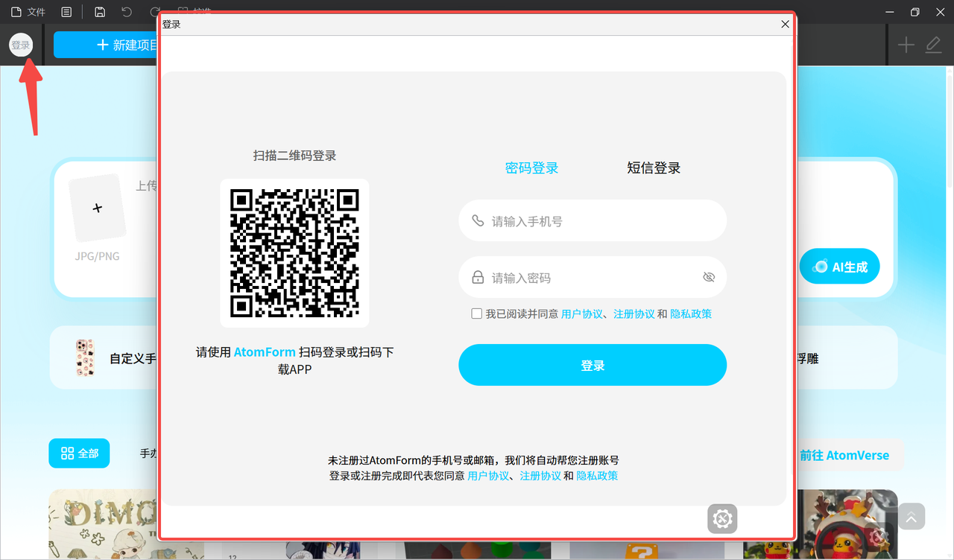Focus the 请输入手机号 phone field
The height and width of the screenshot is (560, 954).
click(593, 221)
